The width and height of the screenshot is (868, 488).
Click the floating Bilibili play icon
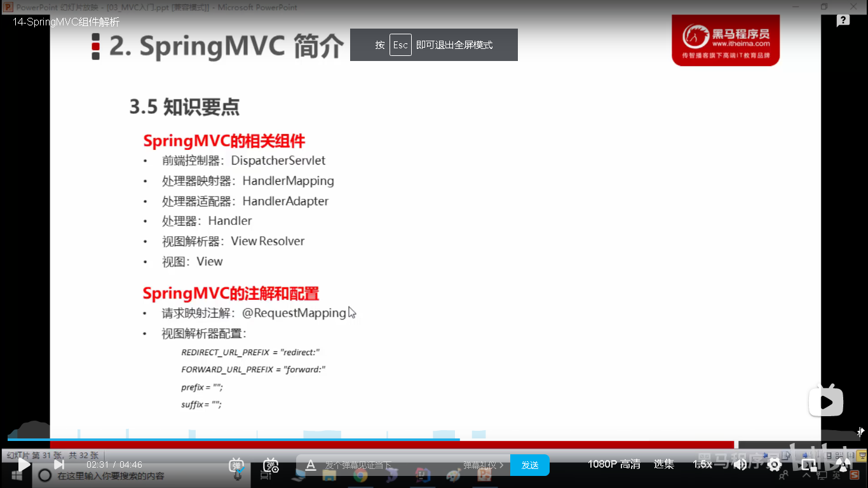pos(826,401)
